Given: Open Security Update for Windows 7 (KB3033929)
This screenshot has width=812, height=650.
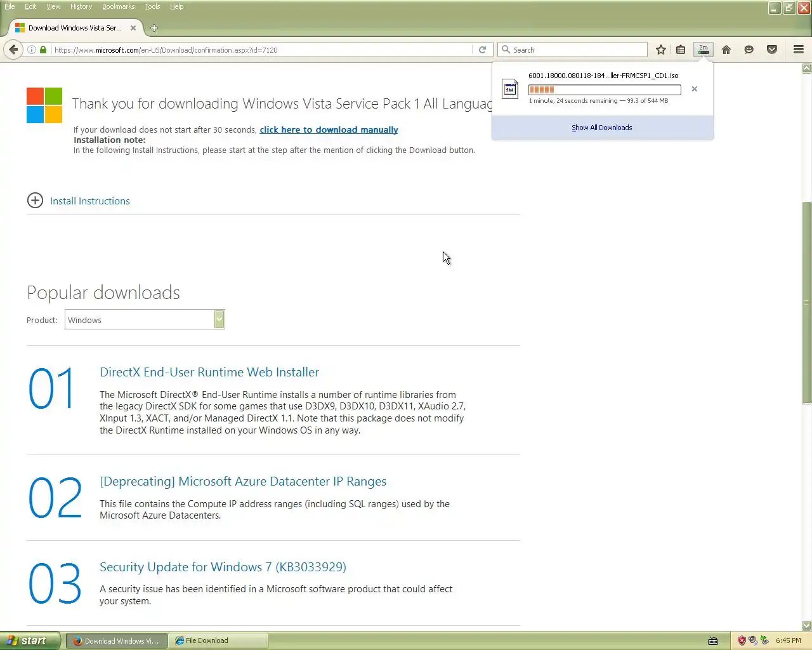Looking at the screenshot, I should [223, 567].
